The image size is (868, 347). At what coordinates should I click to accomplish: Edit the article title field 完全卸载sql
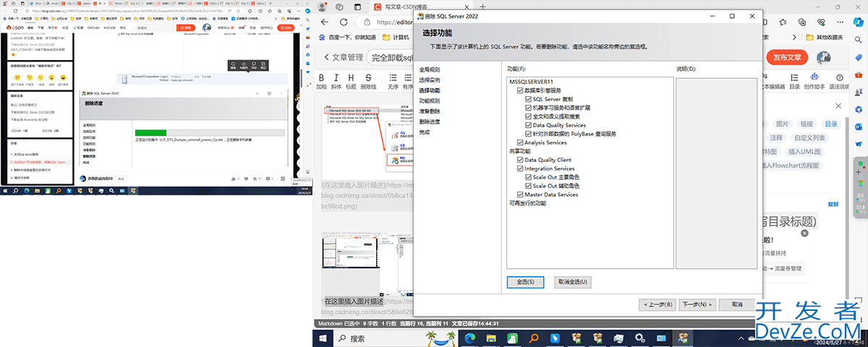point(389,57)
